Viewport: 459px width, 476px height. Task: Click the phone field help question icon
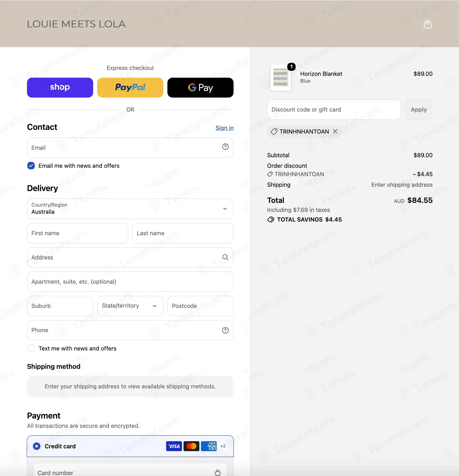[225, 330]
